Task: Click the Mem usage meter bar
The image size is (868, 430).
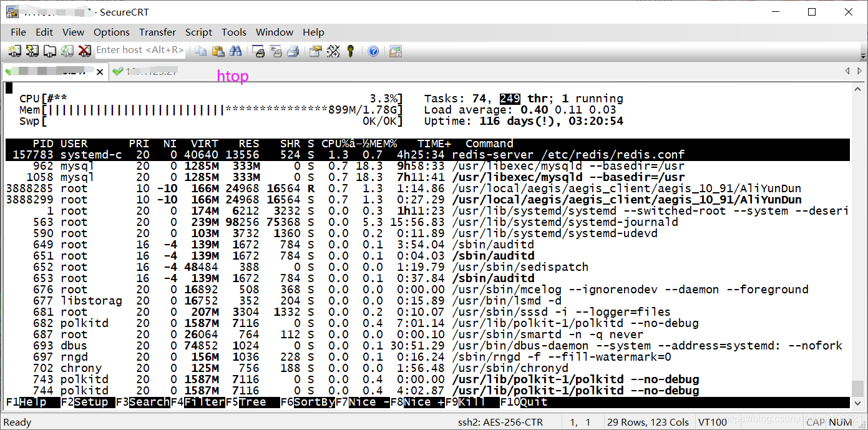Action: [x=212, y=110]
